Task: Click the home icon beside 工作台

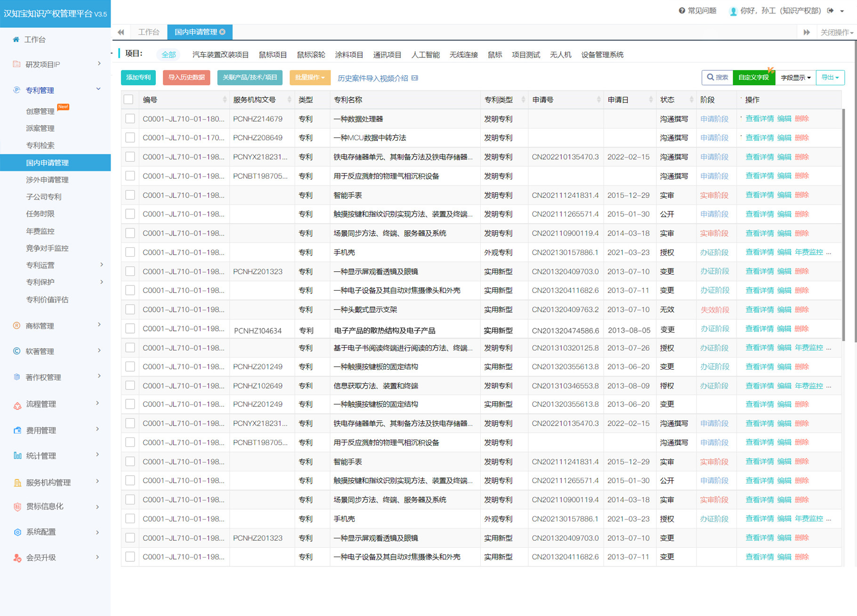Action: pos(16,40)
